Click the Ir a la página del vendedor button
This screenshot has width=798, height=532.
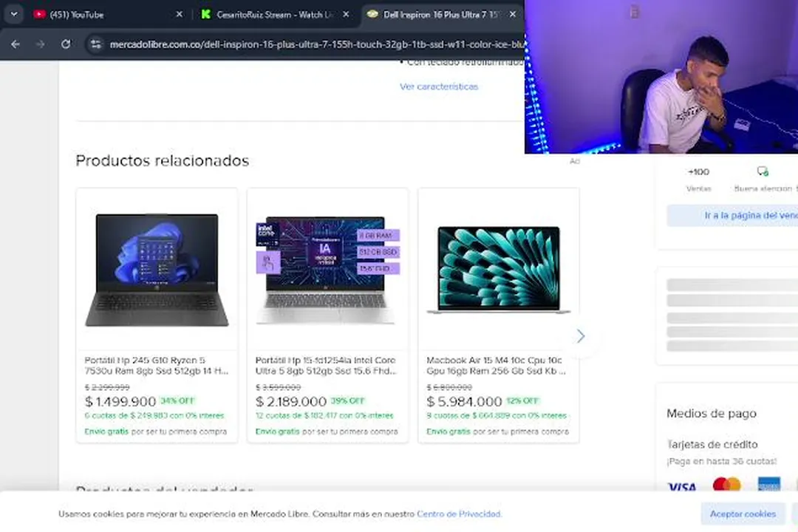pyautogui.click(x=731, y=215)
